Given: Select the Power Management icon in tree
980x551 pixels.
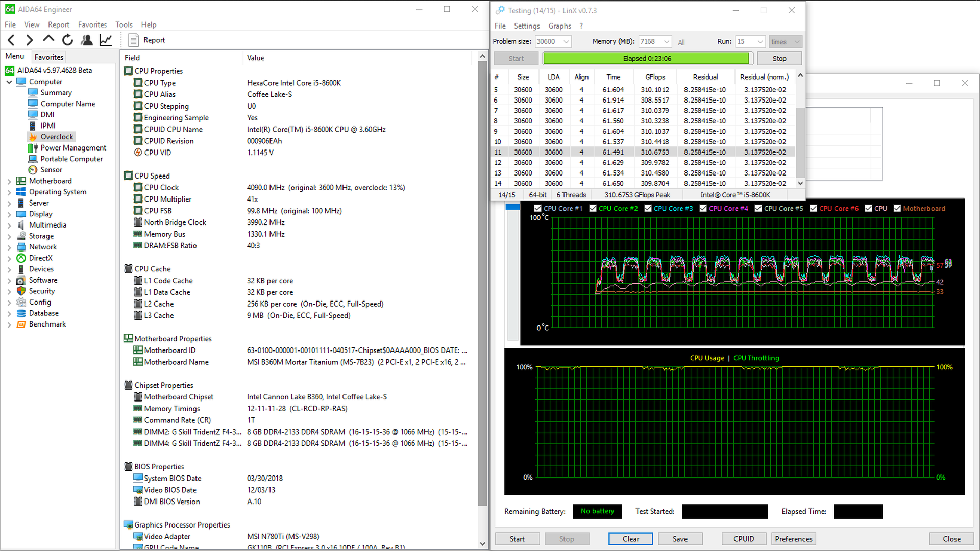Looking at the screenshot, I should 33,148.
